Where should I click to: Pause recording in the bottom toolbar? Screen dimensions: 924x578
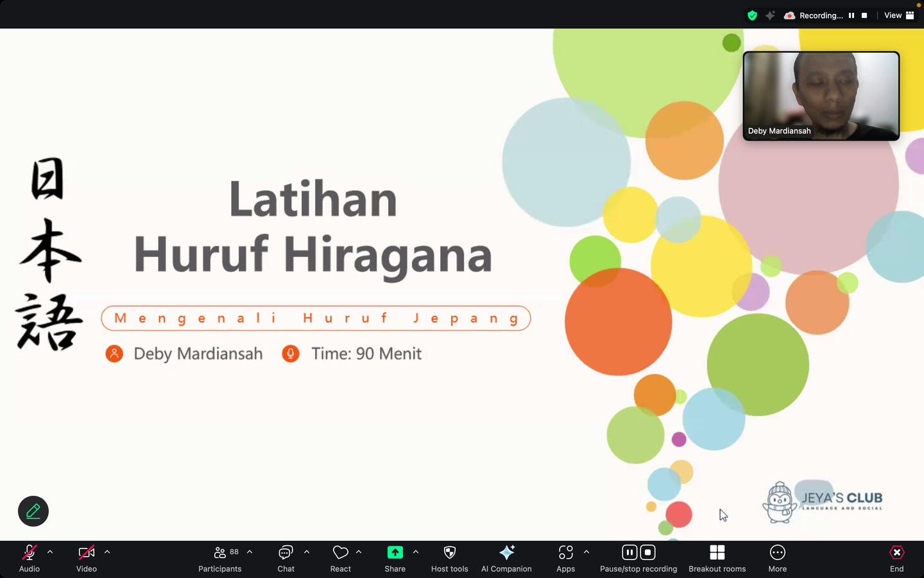click(x=629, y=552)
